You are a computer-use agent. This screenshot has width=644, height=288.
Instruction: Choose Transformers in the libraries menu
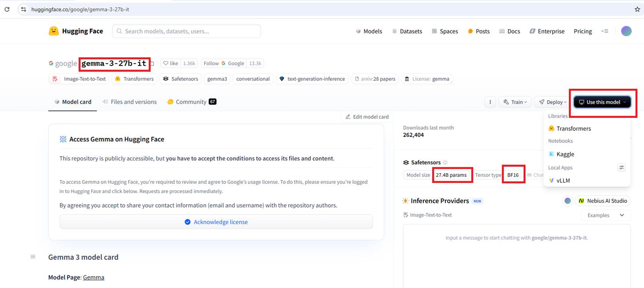tap(587, 128)
